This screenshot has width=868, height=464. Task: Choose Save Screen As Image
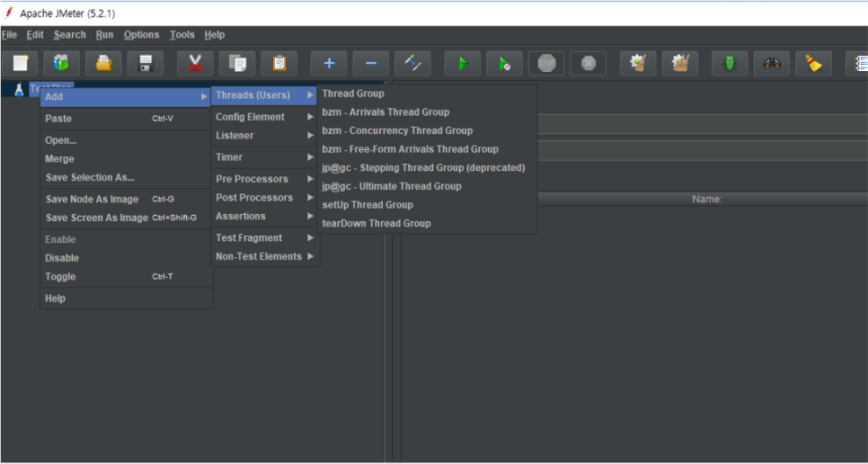[x=126, y=219]
